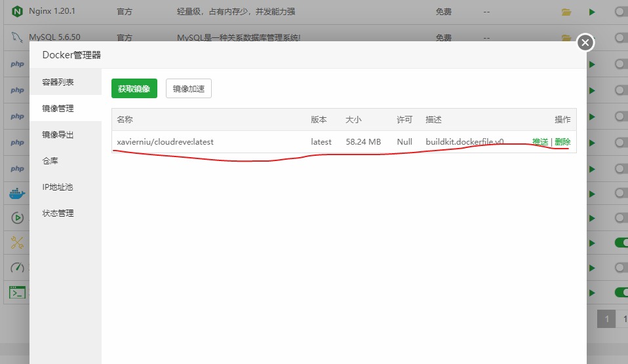Click the 名称 column header
The height and width of the screenshot is (364, 628).
(x=125, y=120)
